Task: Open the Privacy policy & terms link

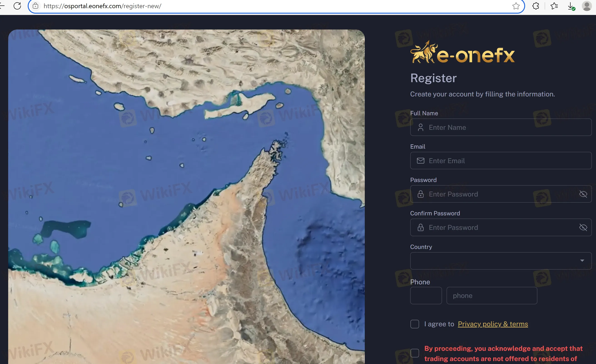Action: pyautogui.click(x=493, y=324)
